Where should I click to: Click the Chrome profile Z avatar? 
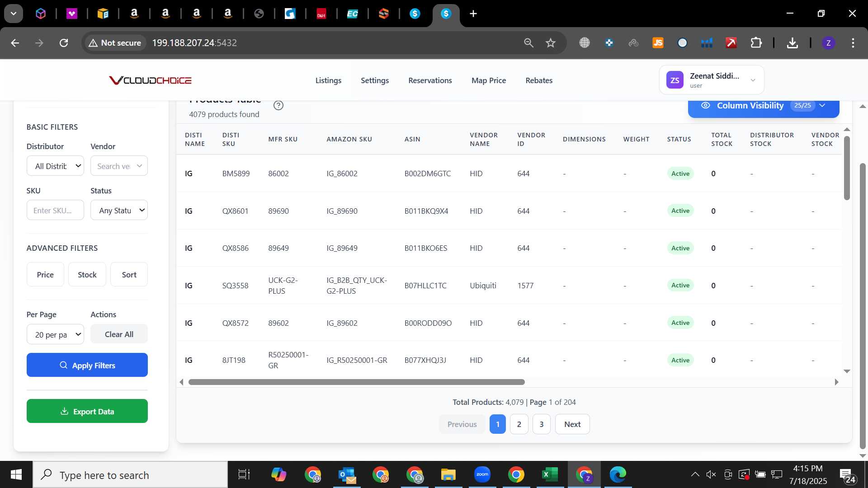coord(828,43)
